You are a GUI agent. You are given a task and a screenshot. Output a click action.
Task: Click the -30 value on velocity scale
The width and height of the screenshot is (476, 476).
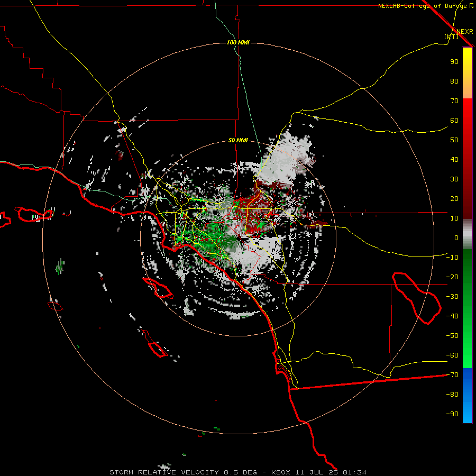(x=452, y=297)
